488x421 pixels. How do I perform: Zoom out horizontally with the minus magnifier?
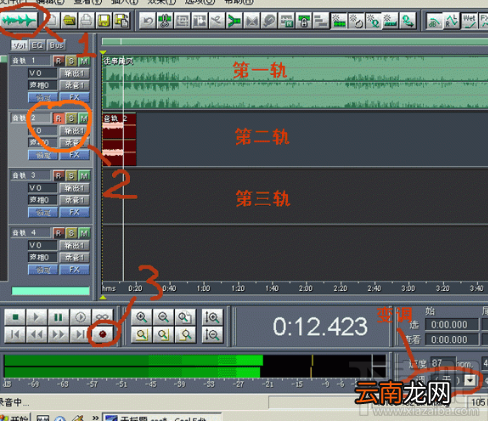[163, 317]
